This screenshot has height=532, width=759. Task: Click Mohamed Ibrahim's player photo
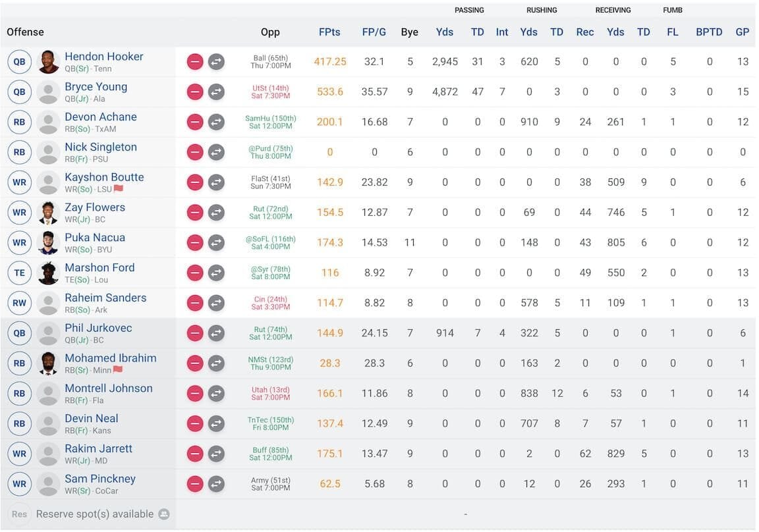click(x=48, y=363)
